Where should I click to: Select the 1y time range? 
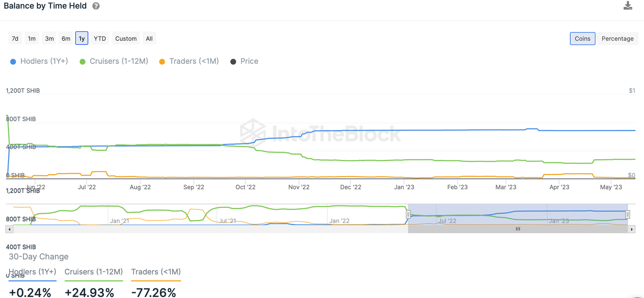pyautogui.click(x=82, y=39)
